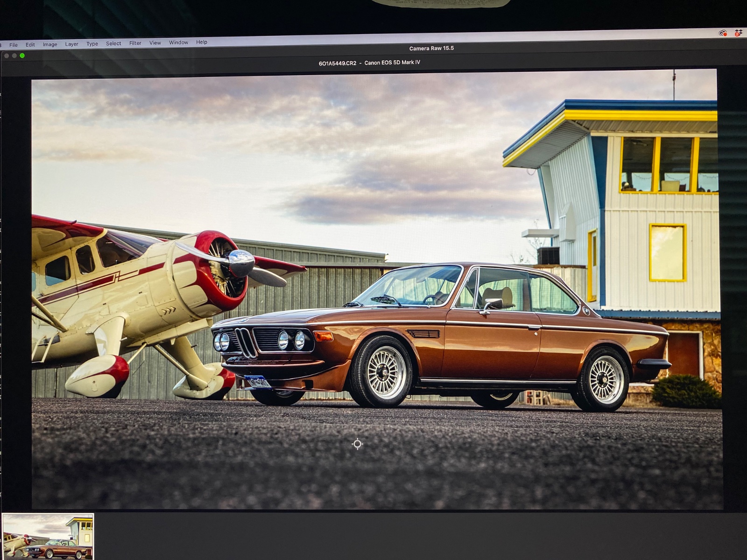
Task: Click the 6O1A5449.CR2 filename label
Action: coord(337,63)
